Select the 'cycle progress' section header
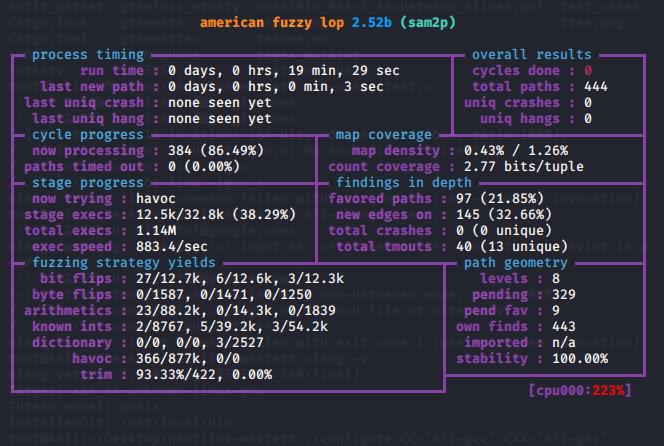 88,135
